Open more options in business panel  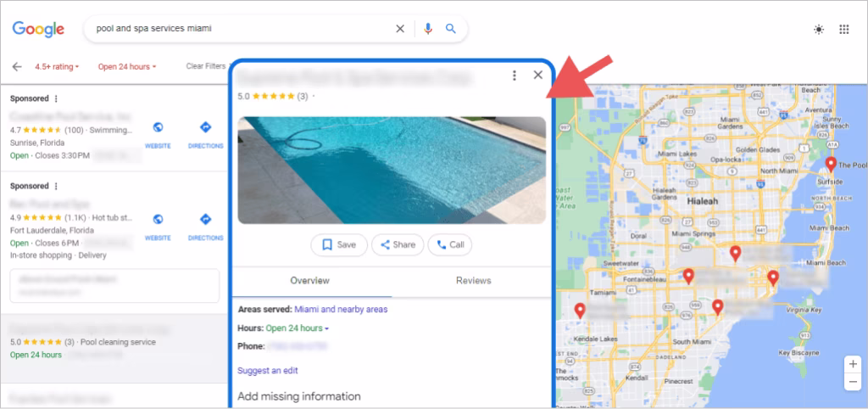[x=515, y=76]
